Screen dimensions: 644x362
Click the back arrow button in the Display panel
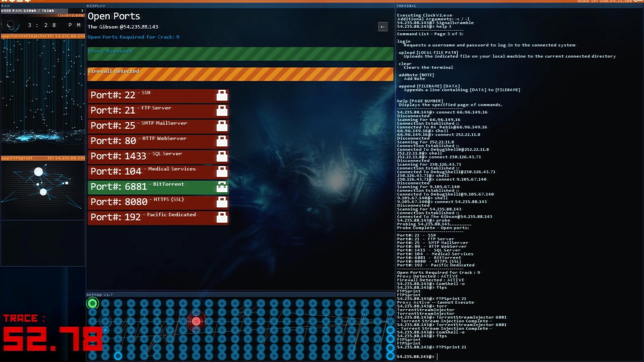(x=383, y=27)
